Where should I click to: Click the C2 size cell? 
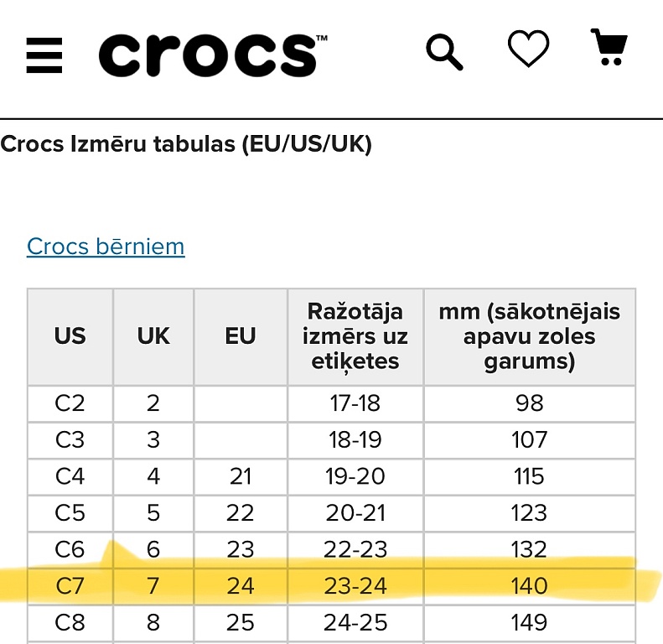pyautogui.click(x=70, y=403)
